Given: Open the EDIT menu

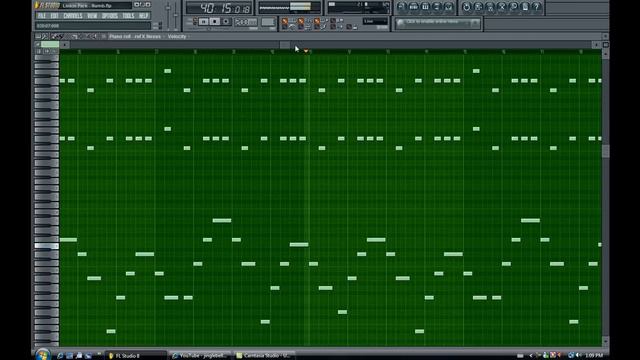Looking at the screenshot, I should pos(54,16).
